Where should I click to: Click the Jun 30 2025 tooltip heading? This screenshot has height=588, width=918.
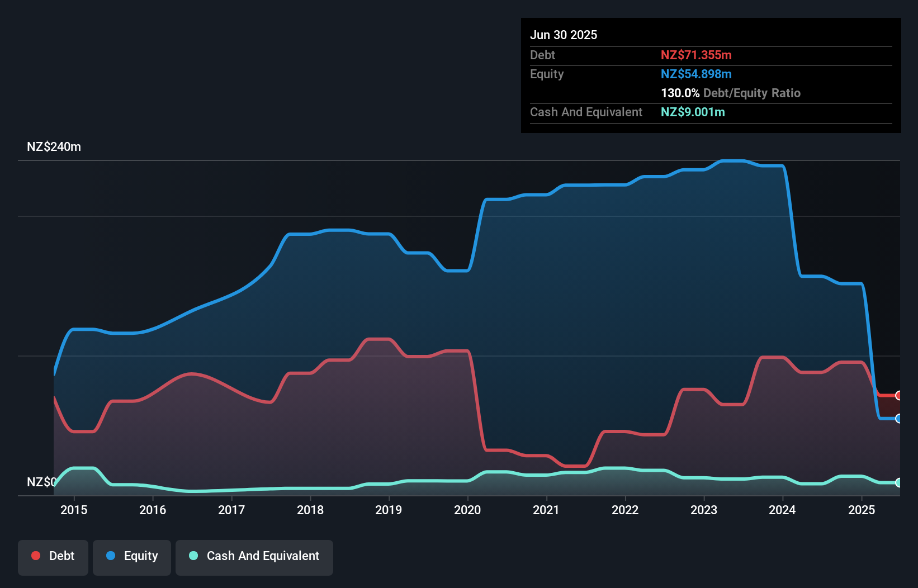(564, 35)
